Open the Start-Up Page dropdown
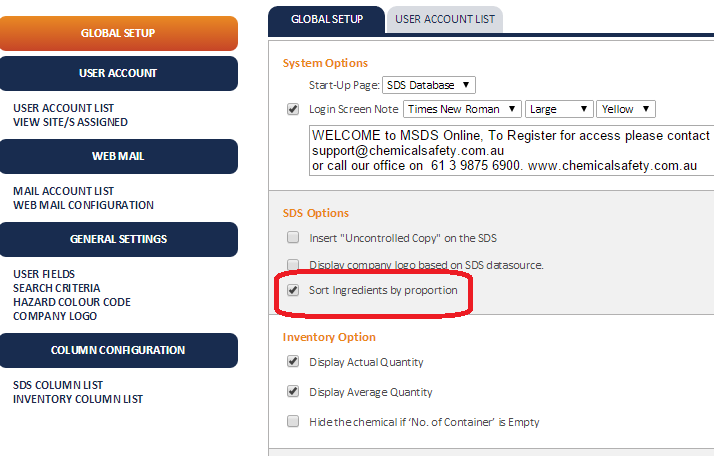This screenshot has height=456, width=714. tap(428, 85)
